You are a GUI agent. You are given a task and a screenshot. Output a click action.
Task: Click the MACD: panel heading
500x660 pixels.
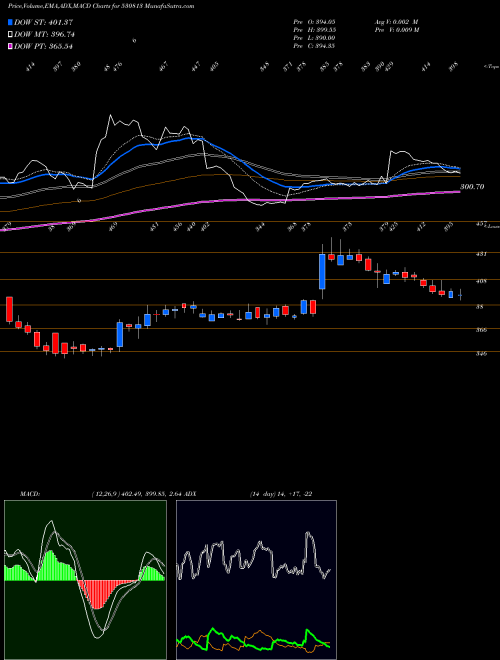click(x=29, y=494)
